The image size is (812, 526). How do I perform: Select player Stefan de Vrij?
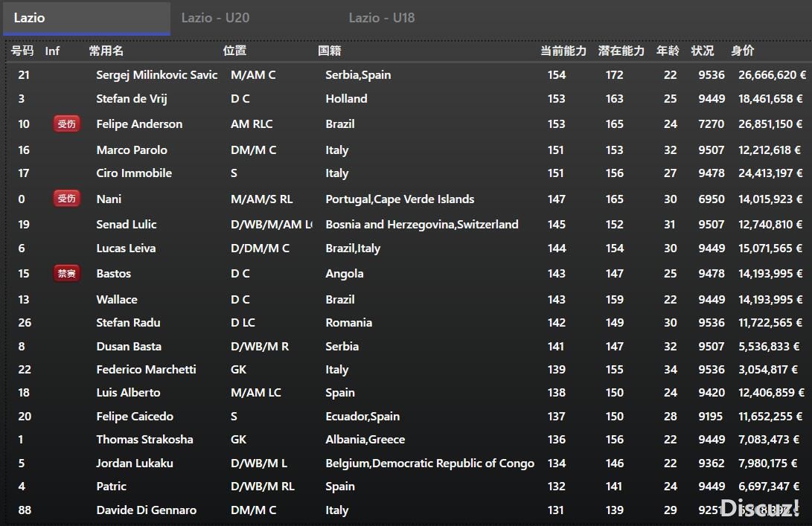[132, 99]
